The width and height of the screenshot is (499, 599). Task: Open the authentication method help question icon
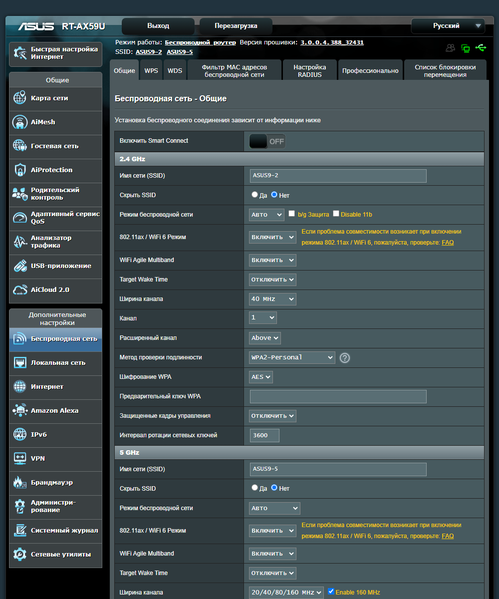tap(345, 358)
